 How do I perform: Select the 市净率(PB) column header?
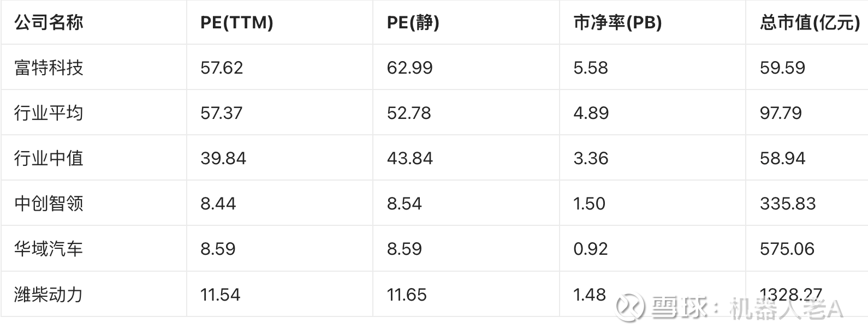617,23
